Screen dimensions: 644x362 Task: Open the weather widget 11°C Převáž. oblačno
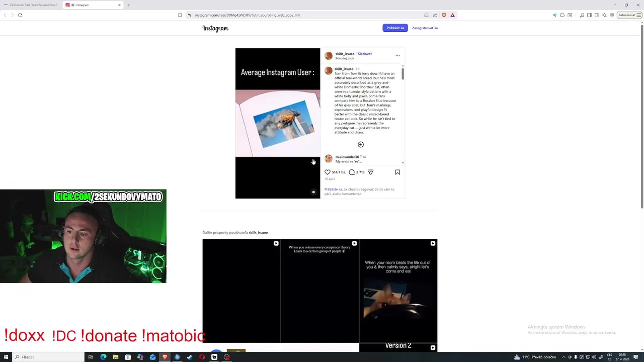pos(535,357)
